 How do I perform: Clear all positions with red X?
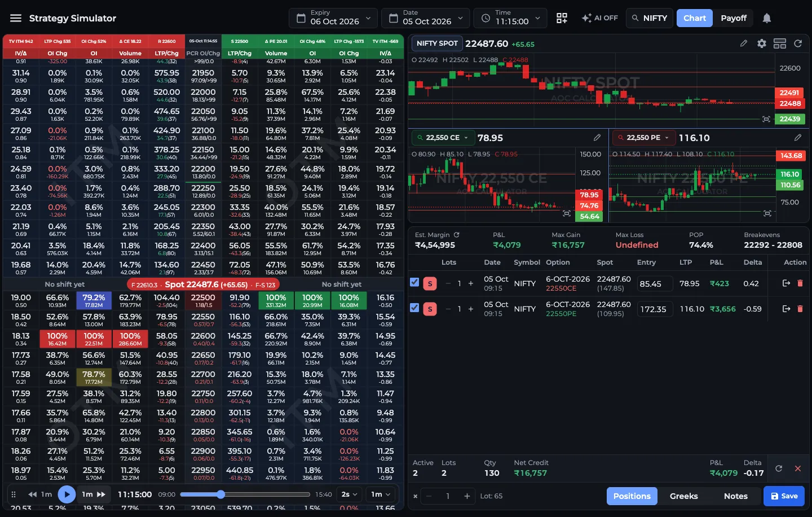tap(798, 468)
